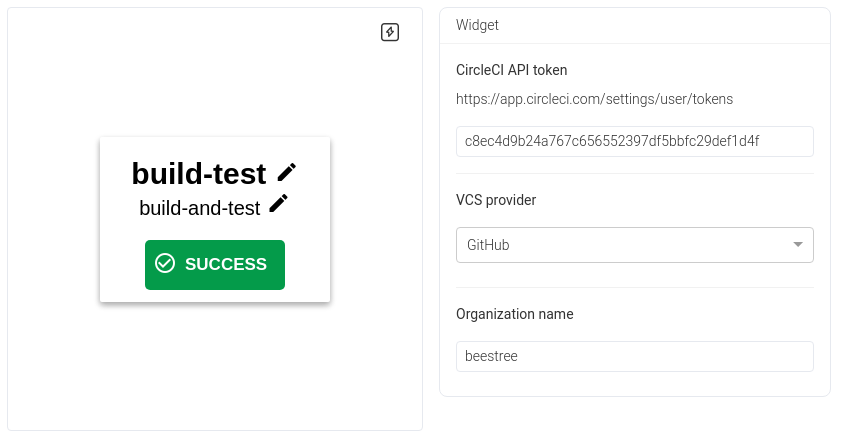Click the lightning bolt icon in preview corner
The image size is (841, 442).
[x=390, y=32]
